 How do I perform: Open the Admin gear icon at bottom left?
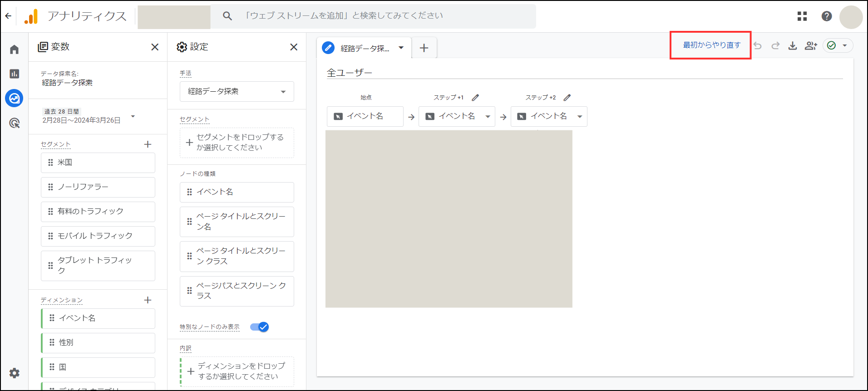click(x=15, y=373)
